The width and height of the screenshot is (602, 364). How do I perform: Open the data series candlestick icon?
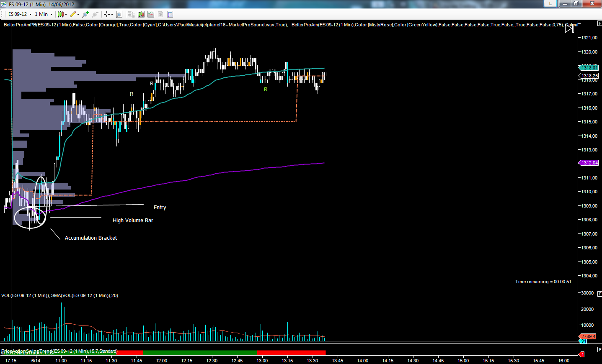pos(141,14)
